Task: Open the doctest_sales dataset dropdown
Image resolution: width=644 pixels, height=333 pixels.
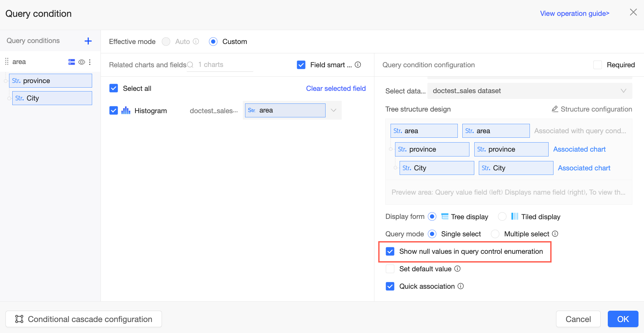Action: click(x=530, y=91)
